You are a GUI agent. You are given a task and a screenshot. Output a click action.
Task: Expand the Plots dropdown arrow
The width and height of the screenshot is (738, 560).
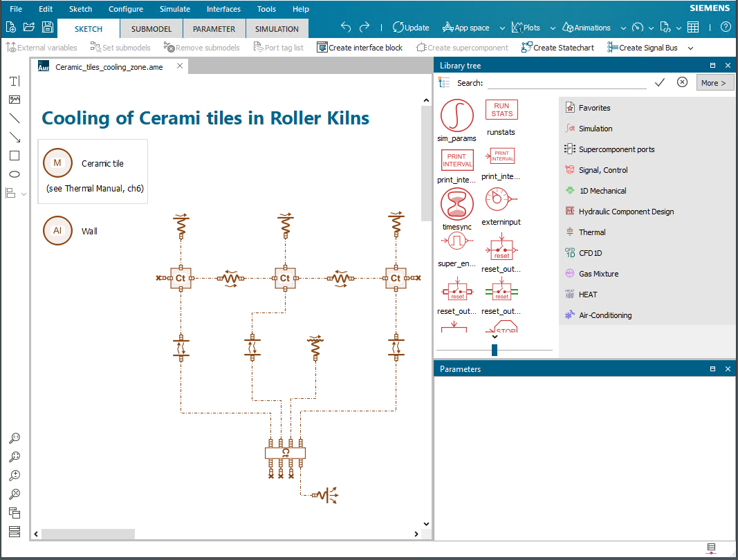click(x=553, y=28)
